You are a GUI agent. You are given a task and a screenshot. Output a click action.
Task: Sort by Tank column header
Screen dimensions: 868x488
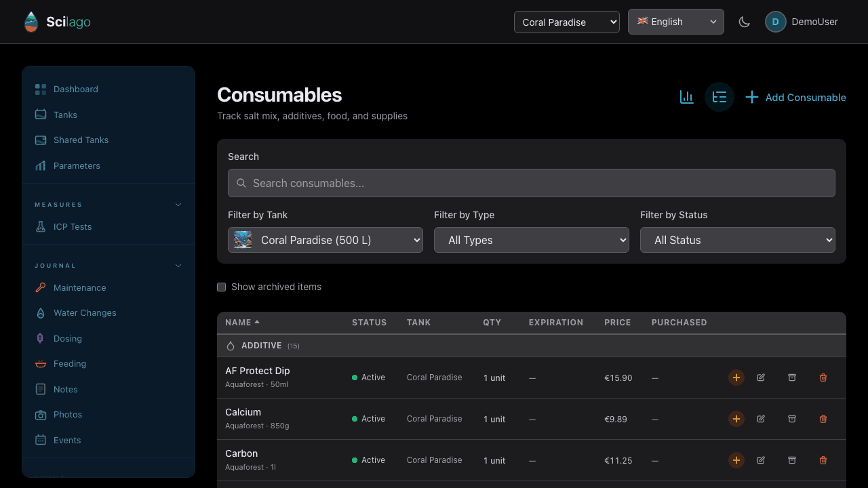tap(419, 323)
